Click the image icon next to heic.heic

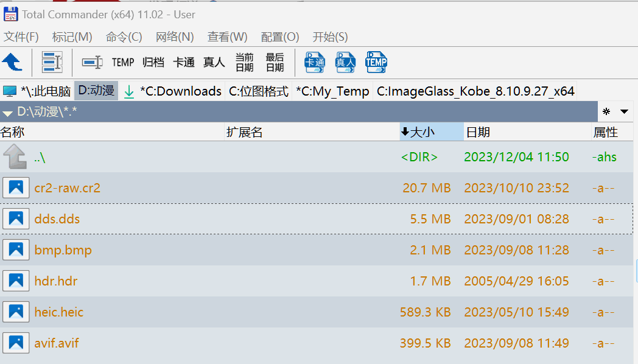tap(15, 312)
